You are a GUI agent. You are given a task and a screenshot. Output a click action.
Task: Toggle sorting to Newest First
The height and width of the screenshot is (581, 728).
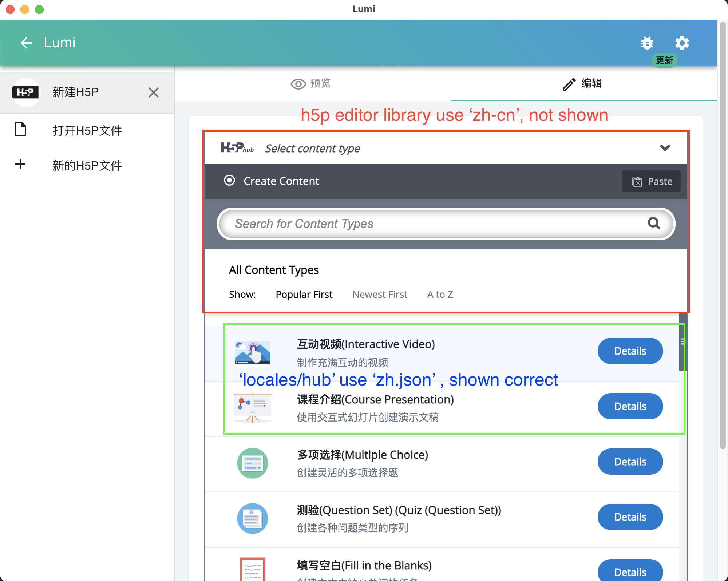(x=380, y=294)
